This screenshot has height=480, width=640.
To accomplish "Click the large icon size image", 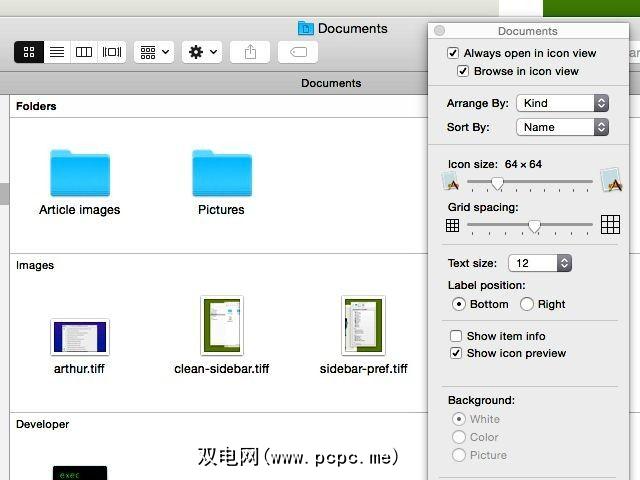I will [611, 180].
